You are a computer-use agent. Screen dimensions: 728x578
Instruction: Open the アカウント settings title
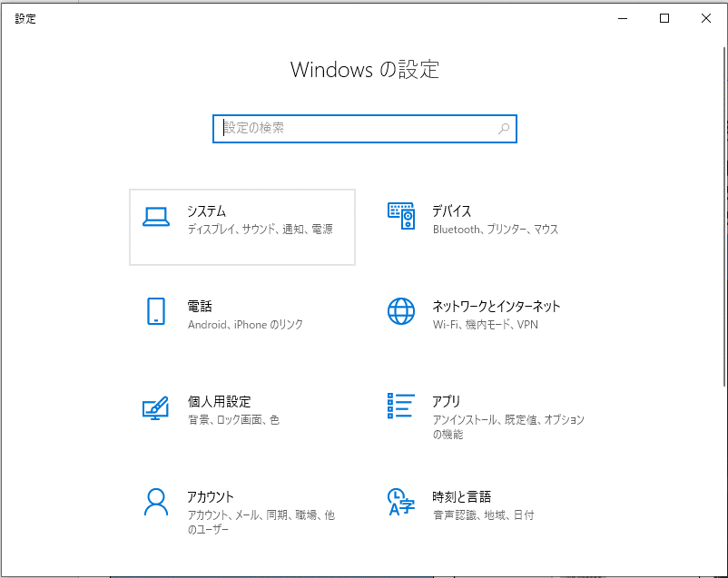211,496
